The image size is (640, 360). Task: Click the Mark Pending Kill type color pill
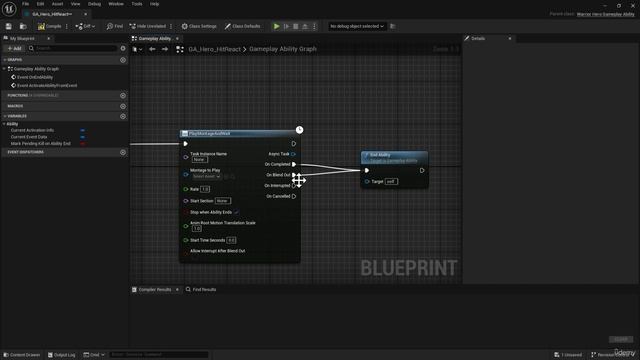[x=82, y=144]
